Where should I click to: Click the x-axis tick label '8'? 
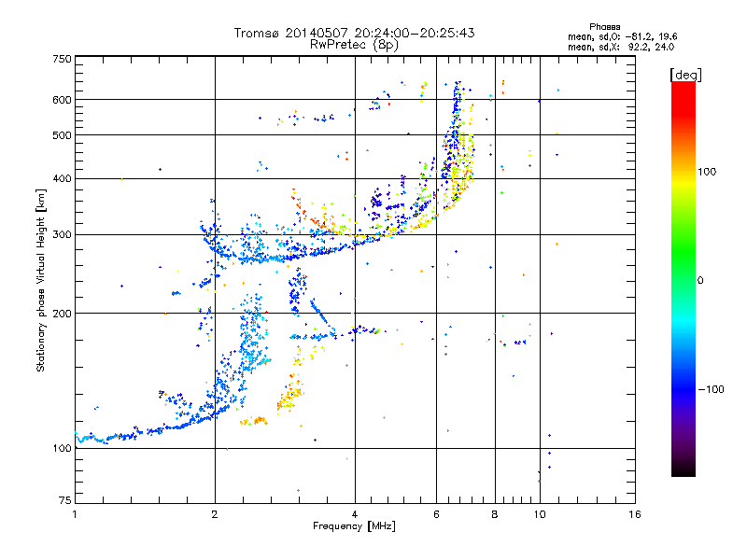click(495, 514)
